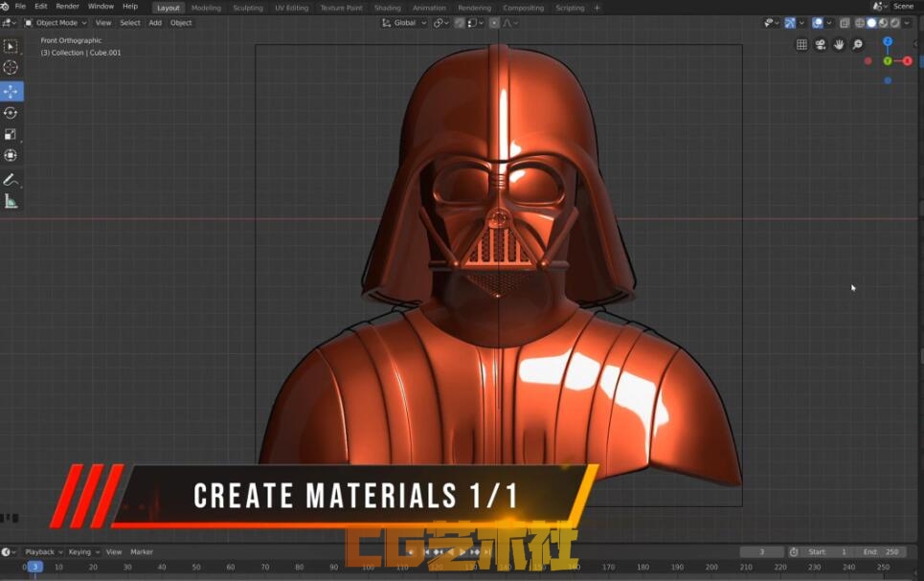Toggle X-ray view icon

click(x=845, y=23)
